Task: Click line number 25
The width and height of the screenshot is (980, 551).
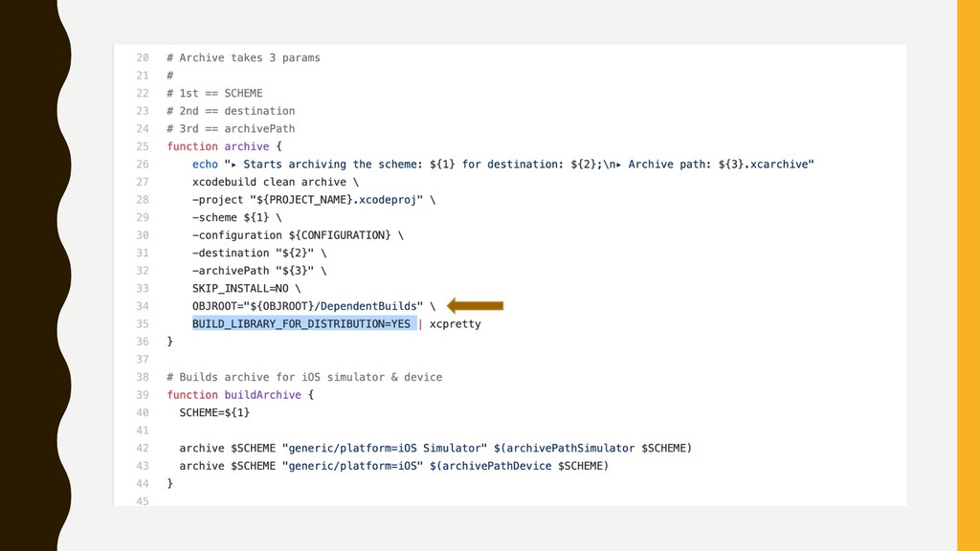Action: [x=143, y=146]
